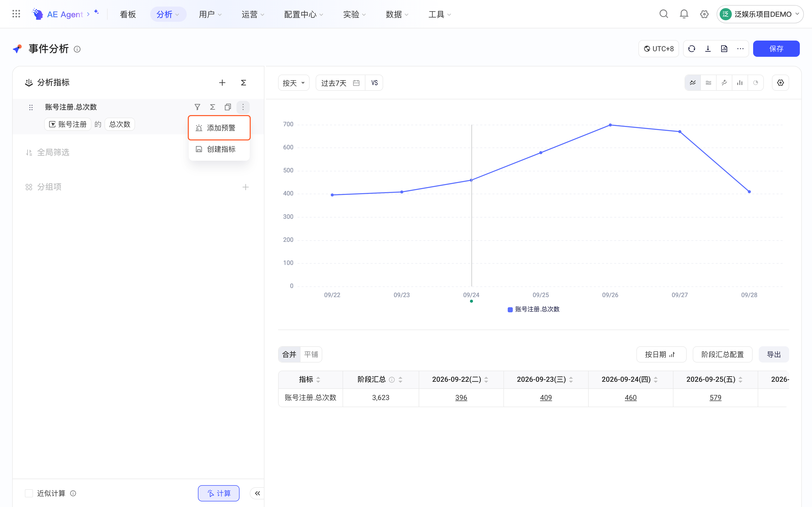The height and width of the screenshot is (507, 812).
Task: Click the refresh icon in top toolbar
Action: point(691,49)
